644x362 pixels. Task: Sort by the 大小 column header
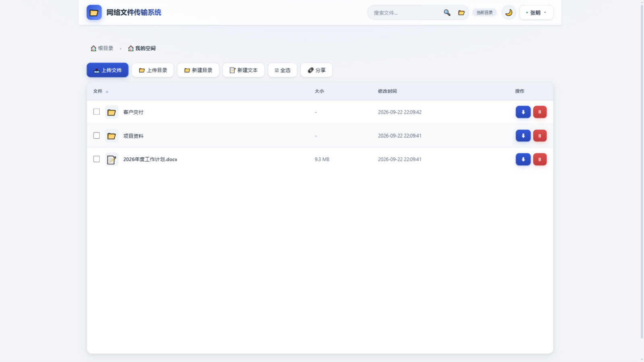point(319,91)
